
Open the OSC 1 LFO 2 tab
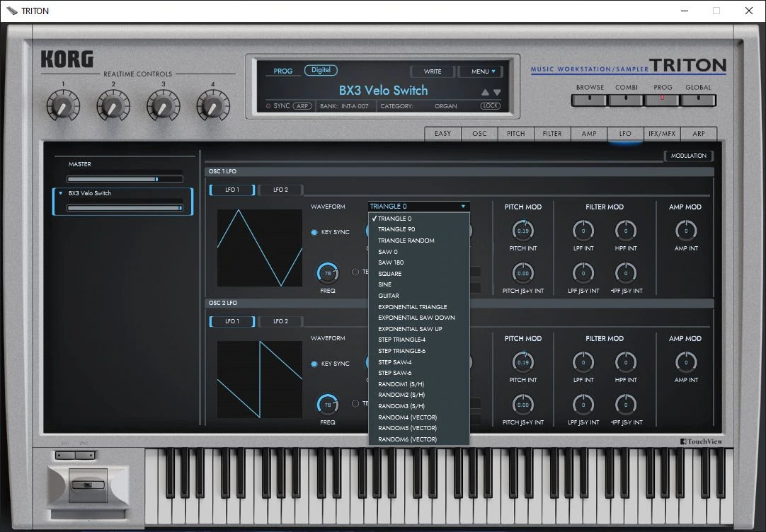tap(280, 190)
